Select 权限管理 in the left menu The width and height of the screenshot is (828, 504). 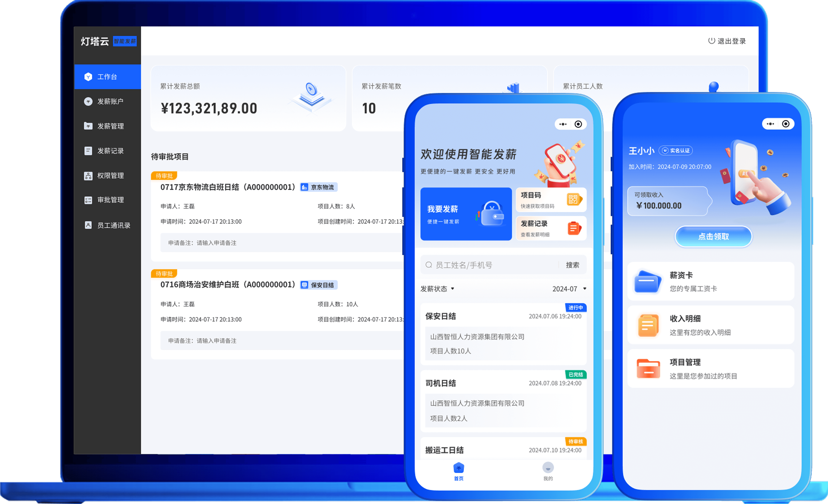[88, 175]
